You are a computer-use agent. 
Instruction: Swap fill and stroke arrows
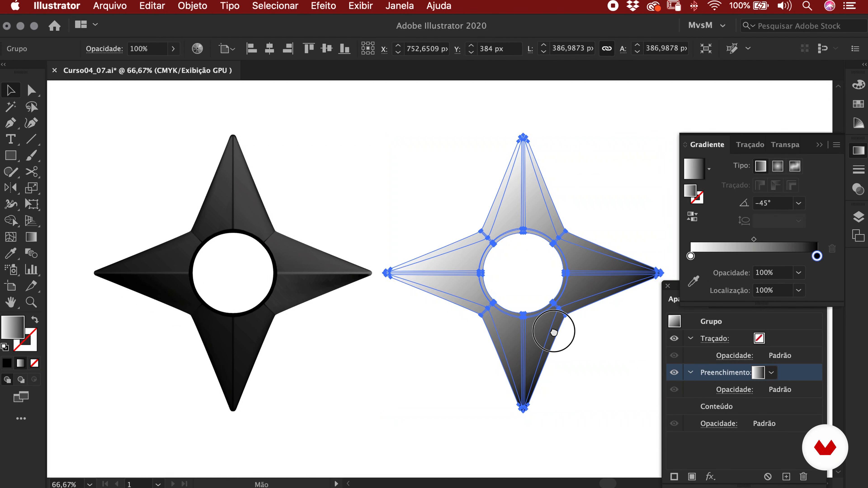(35, 320)
